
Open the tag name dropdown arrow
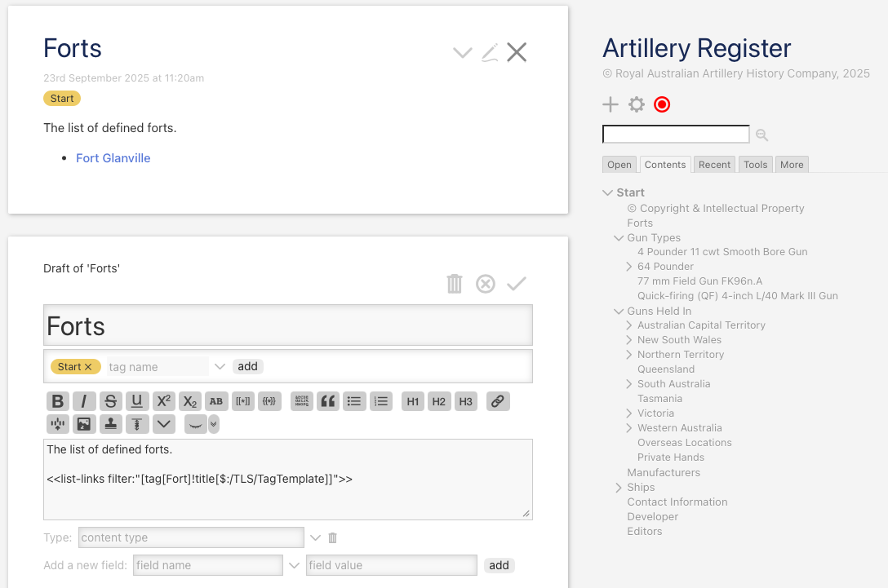[x=220, y=367]
